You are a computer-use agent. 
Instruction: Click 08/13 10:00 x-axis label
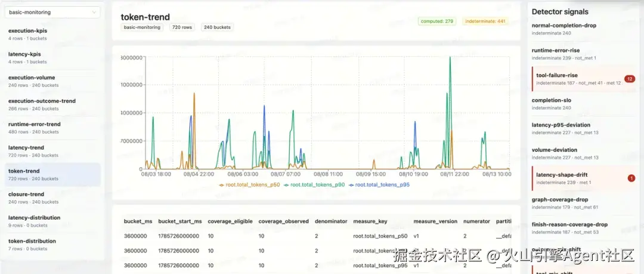tap(496, 174)
